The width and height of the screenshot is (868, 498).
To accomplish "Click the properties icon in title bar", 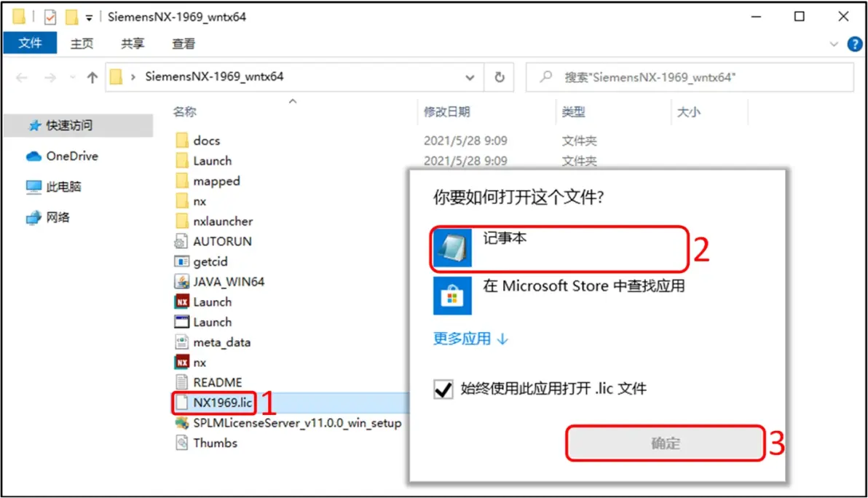I will (50, 17).
